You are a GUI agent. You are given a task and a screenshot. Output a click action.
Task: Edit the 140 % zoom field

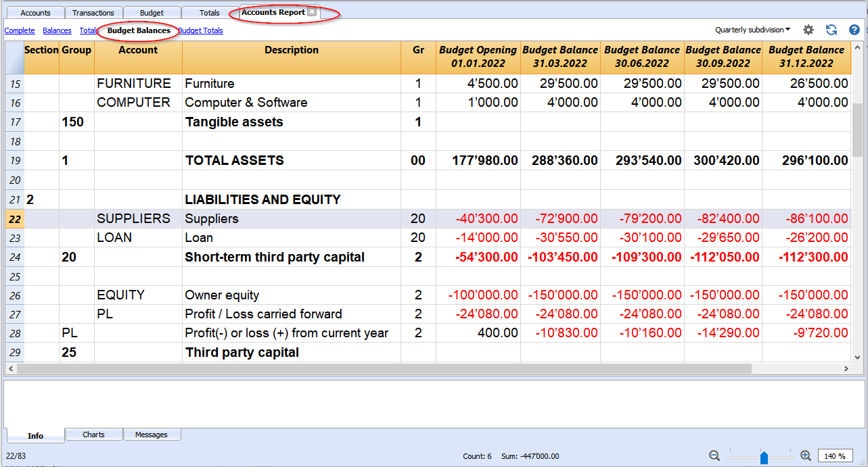tap(836, 456)
